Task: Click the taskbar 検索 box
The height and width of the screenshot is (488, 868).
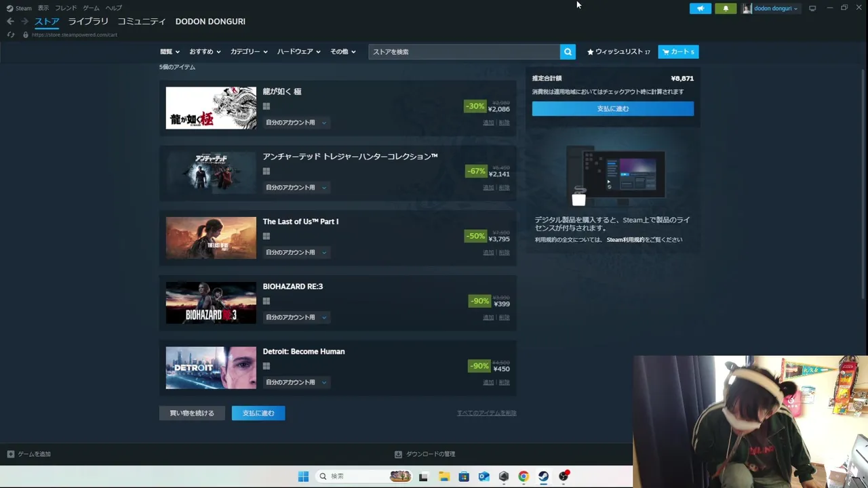Action: 364,476
